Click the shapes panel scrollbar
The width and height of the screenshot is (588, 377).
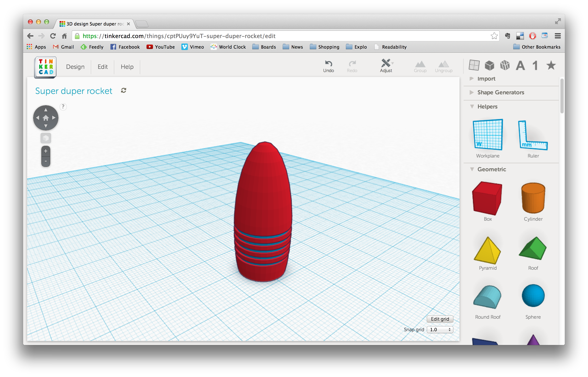tap(562, 96)
